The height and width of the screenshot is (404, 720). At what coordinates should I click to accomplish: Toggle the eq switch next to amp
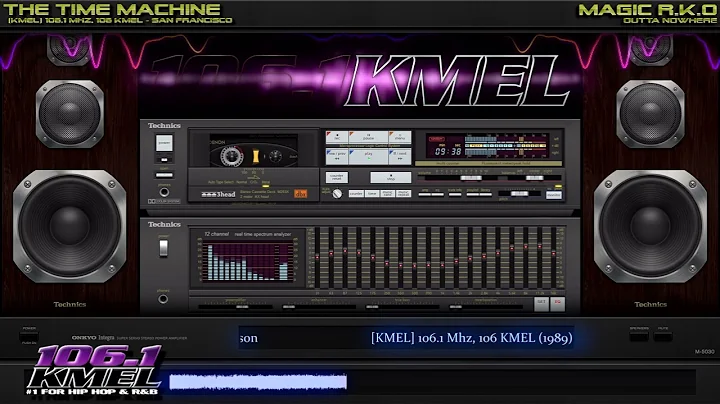click(x=438, y=195)
